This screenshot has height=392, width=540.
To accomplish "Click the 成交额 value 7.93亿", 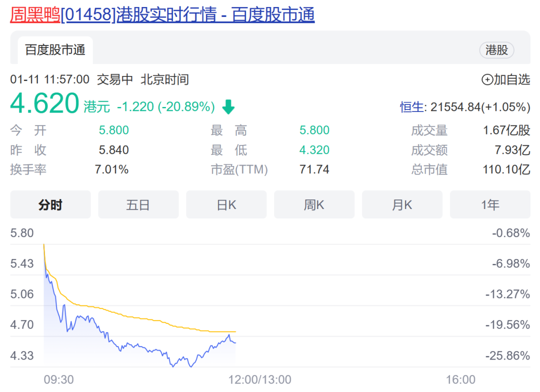I will (x=512, y=150).
